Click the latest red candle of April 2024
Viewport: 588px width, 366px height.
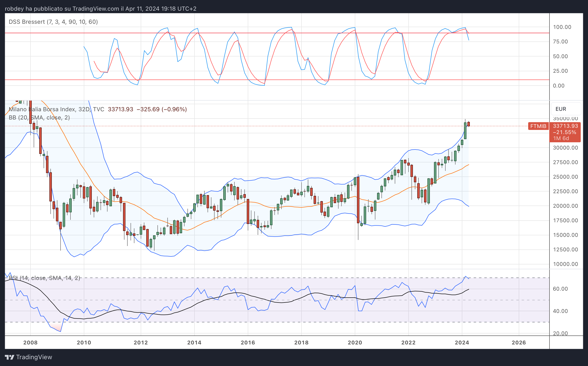tap(469, 124)
